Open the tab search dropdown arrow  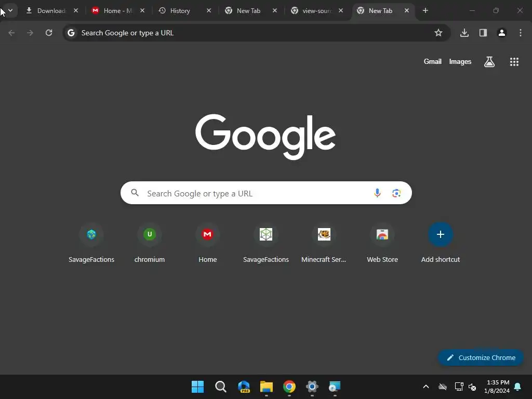(10, 10)
